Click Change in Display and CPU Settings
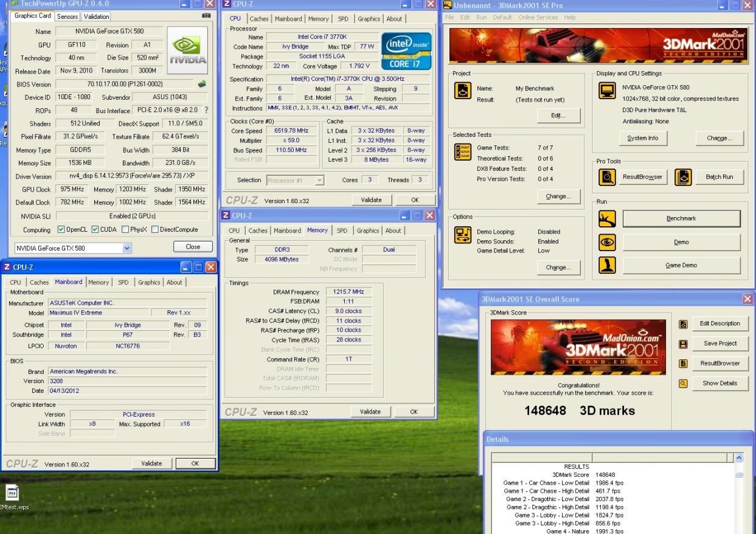This screenshot has height=534, width=756. coord(720,138)
